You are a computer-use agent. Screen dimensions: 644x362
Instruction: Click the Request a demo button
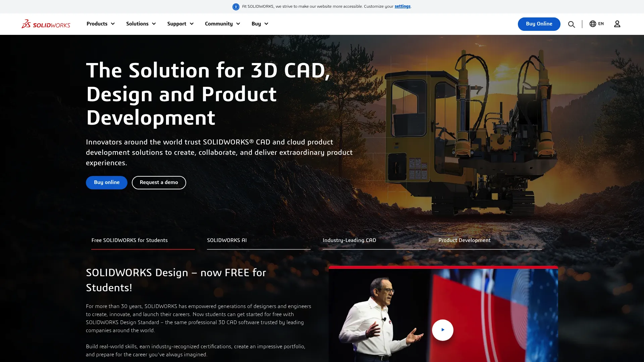[159, 183]
